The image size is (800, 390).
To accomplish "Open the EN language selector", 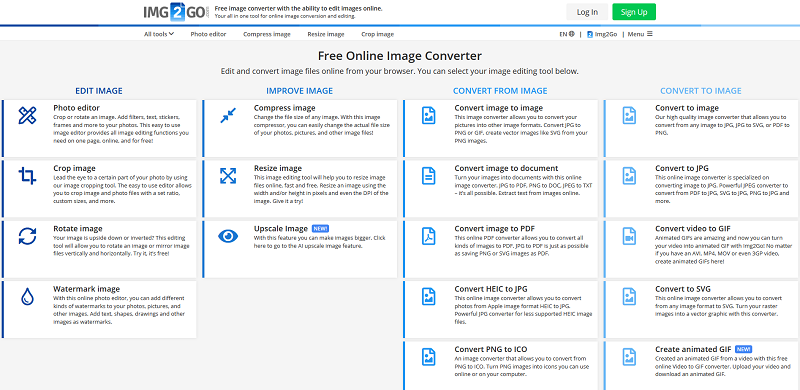I will click(x=567, y=34).
